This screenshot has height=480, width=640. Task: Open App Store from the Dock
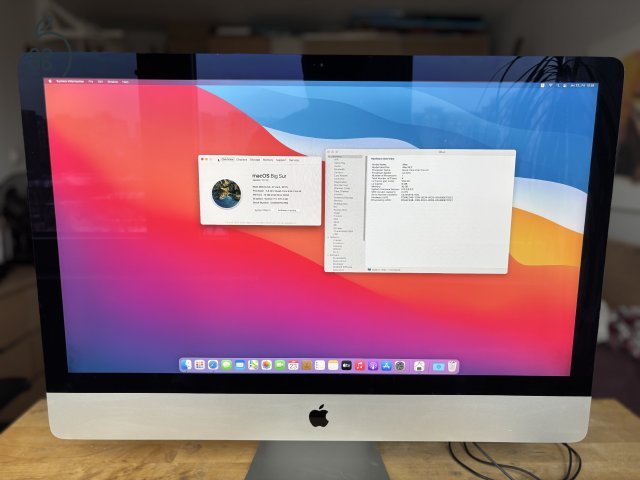tap(387, 366)
